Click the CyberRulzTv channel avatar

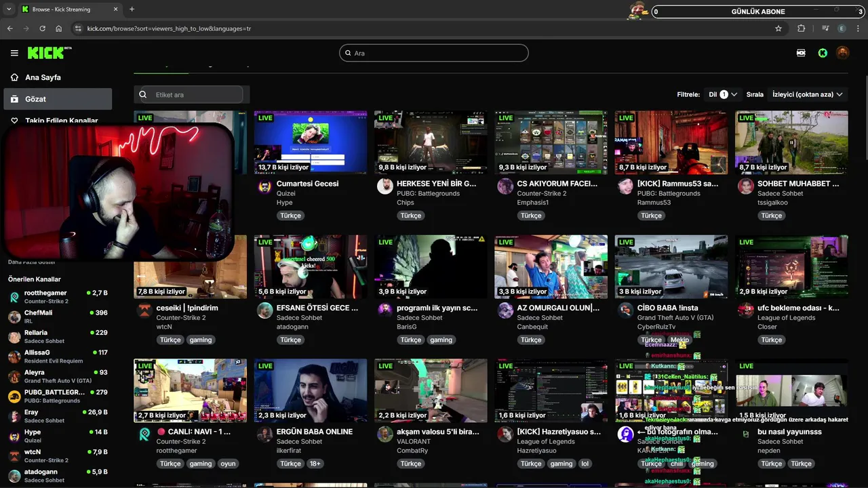626,311
